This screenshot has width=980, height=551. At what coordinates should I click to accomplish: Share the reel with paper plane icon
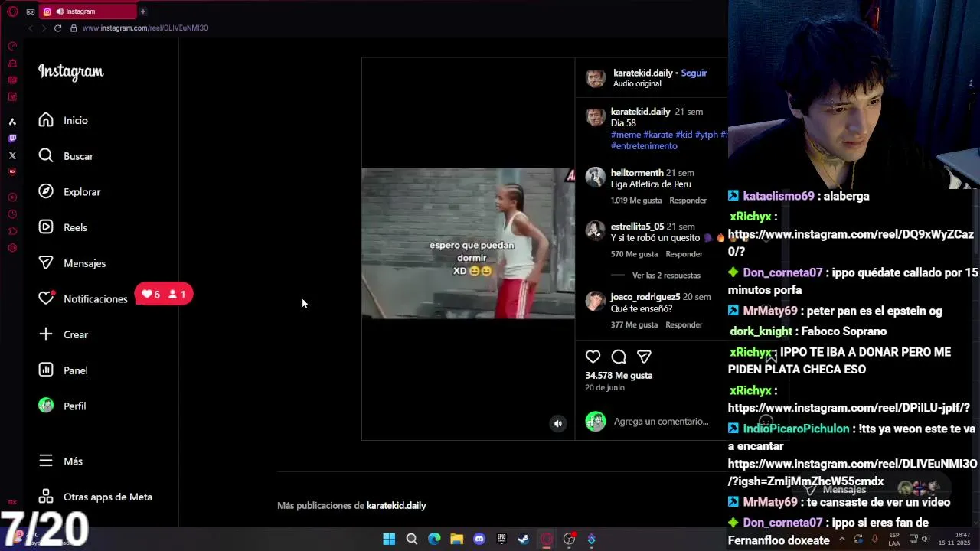(644, 357)
